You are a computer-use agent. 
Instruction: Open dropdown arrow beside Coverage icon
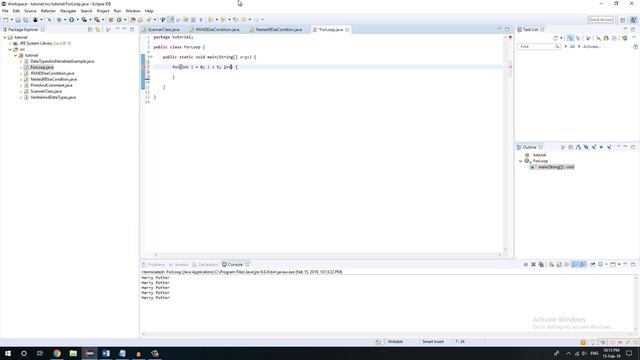[90, 20]
